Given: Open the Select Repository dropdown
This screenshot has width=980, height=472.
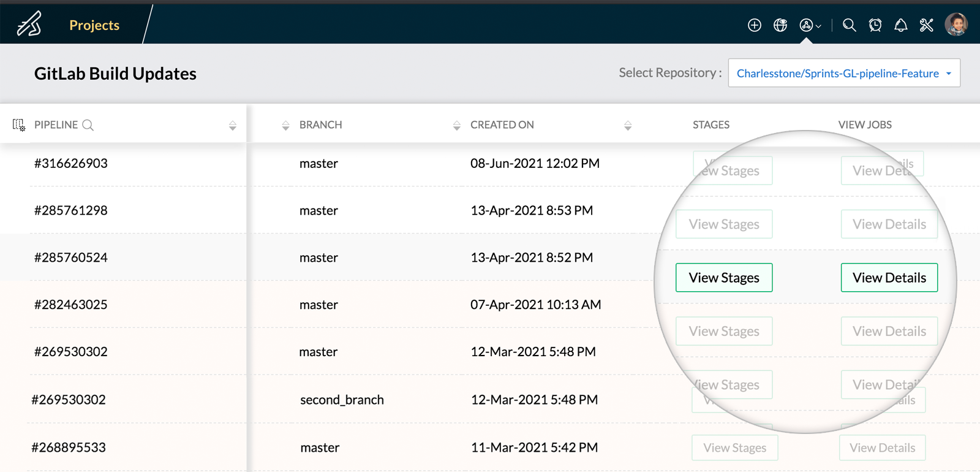Looking at the screenshot, I should pyautogui.click(x=843, y=74).
